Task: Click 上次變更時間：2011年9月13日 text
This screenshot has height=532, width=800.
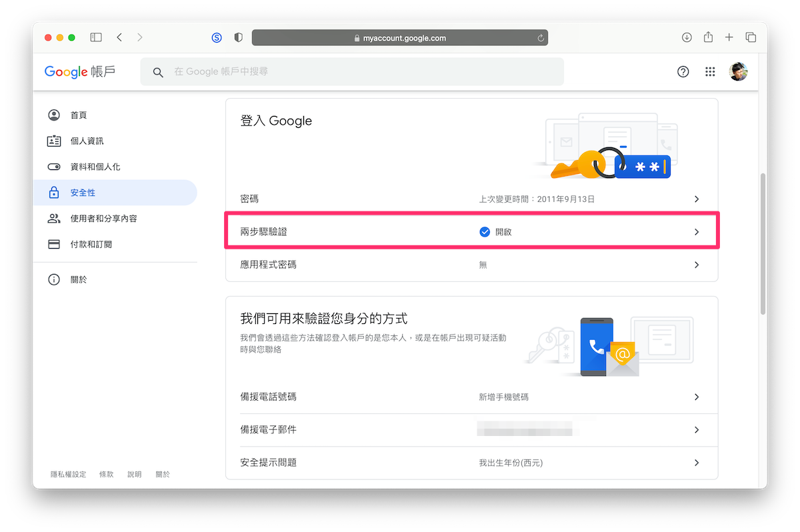Action: pyautogui.click(x=537, y=199)
